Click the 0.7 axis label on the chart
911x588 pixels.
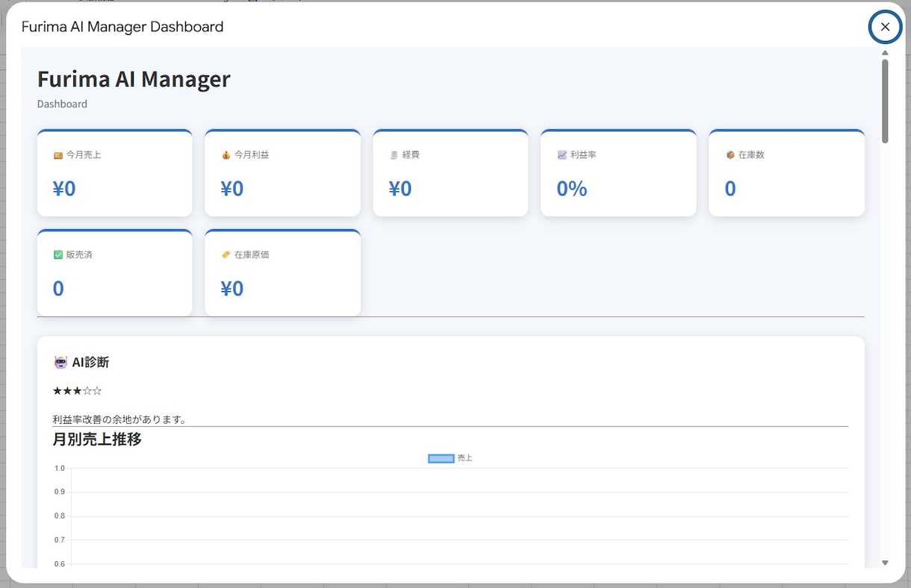tap(60, 540)
